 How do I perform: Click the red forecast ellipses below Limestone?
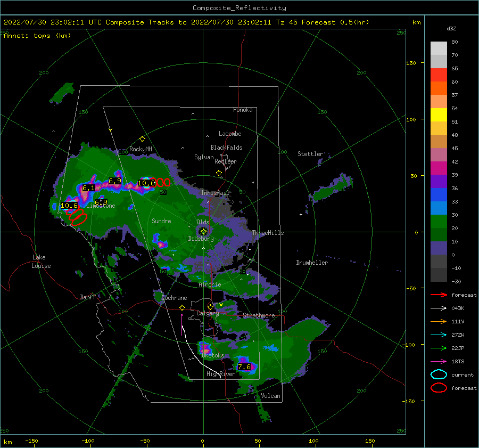[77, 216]
